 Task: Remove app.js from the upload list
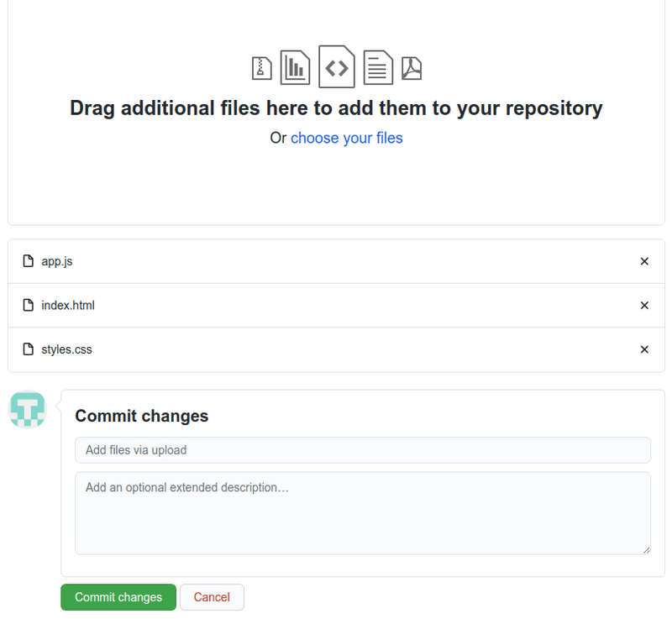[644, 261]
